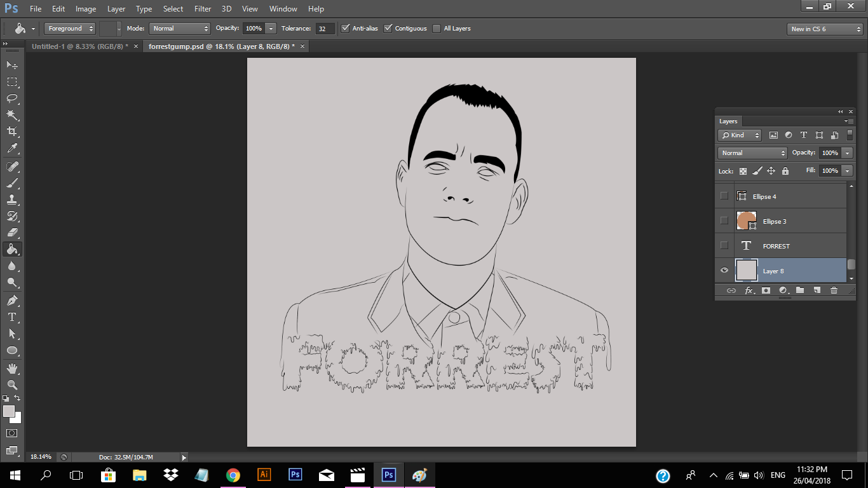Hide Layer 8 using its eye icon
Viewport: 868px width, 488px height.
pos(724,270)
